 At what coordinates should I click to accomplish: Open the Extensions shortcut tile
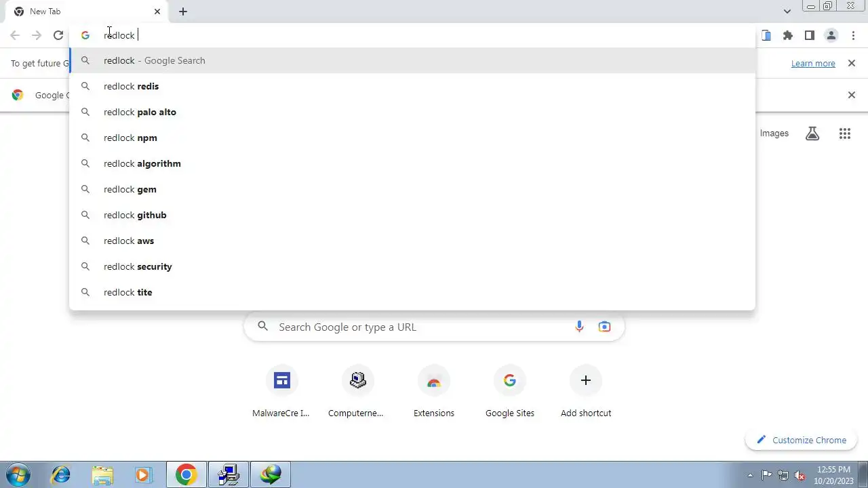(x=434, y=392)
